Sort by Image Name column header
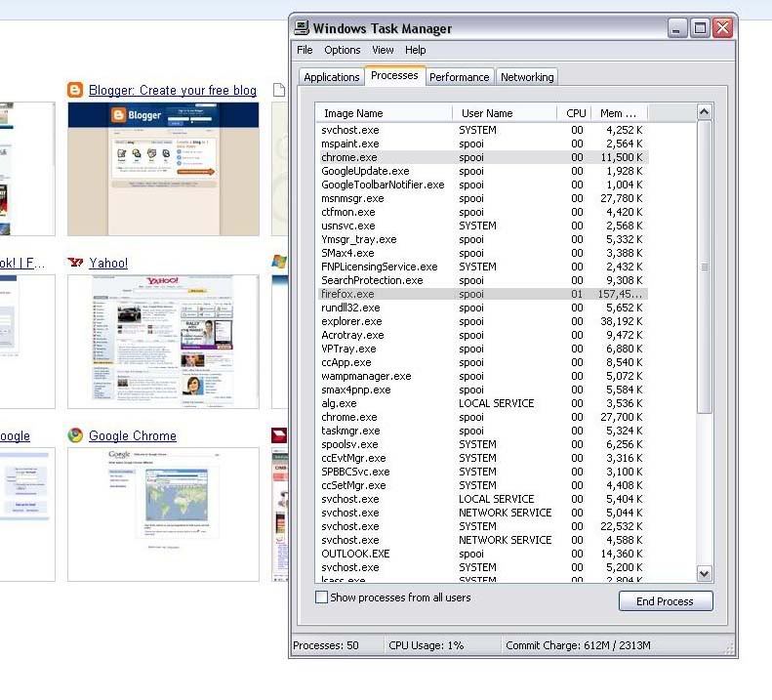This screenshot has width=772, height=700. pos(384,113)
